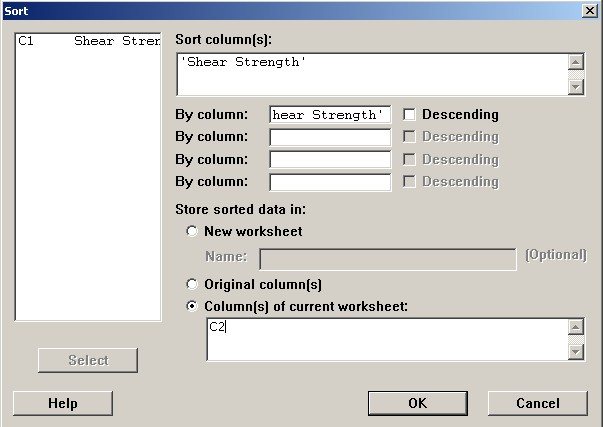Cancel the Sort dialog
The height and width of the screenshot is (427, 603).
click(538, 403)
